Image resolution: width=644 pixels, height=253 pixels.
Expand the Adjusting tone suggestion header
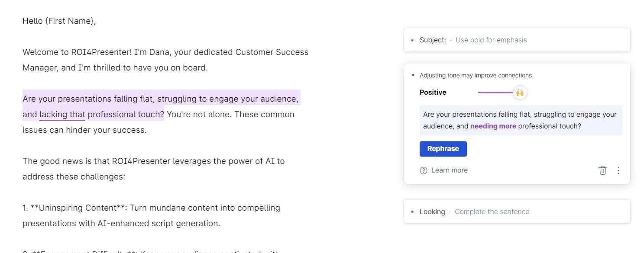pyautogui.click(x=475, y=75)
